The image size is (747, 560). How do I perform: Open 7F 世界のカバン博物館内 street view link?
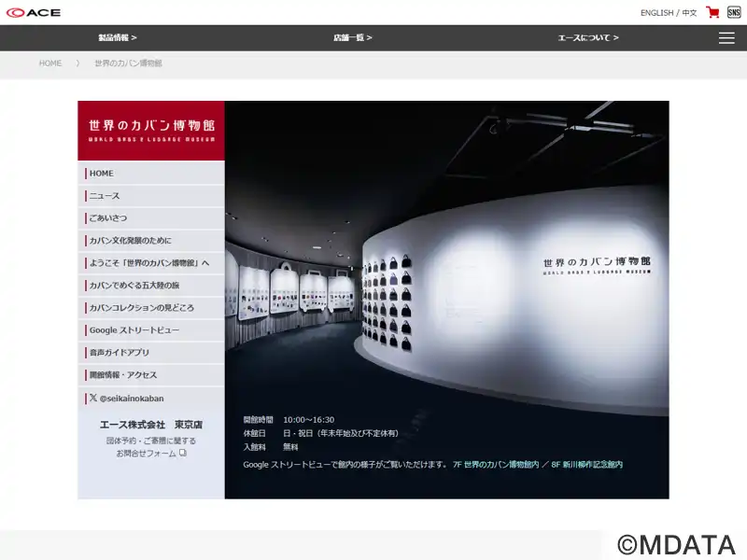click(496, 464)
